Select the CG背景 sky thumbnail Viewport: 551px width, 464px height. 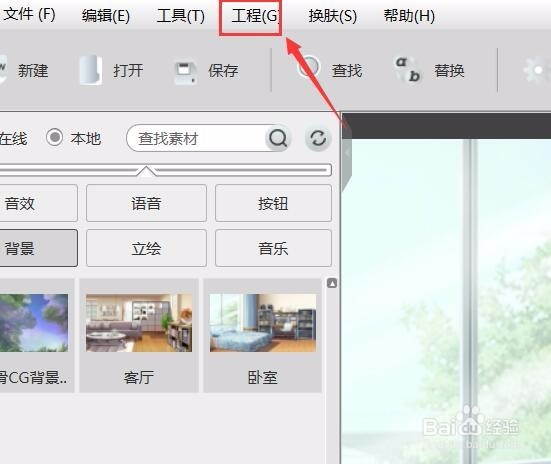pos(34,323)
